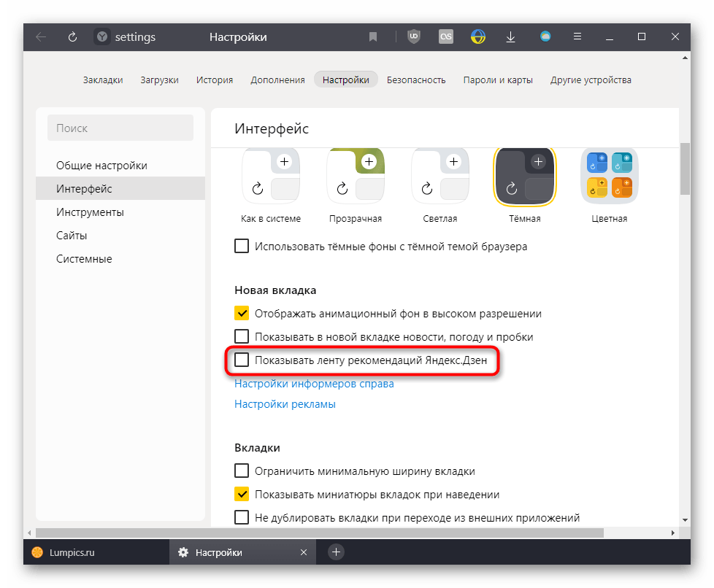This screenshot has width=714, height=588.
Task: Click the horizontal scroll left arrow
Action: pyautogui.click(x=29, y=533)
